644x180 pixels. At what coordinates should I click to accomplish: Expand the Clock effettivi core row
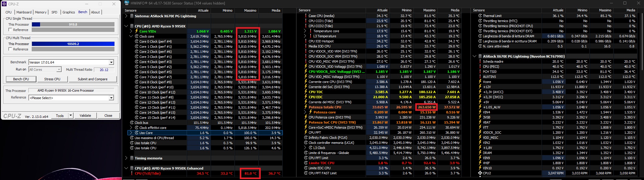[131, 128]
